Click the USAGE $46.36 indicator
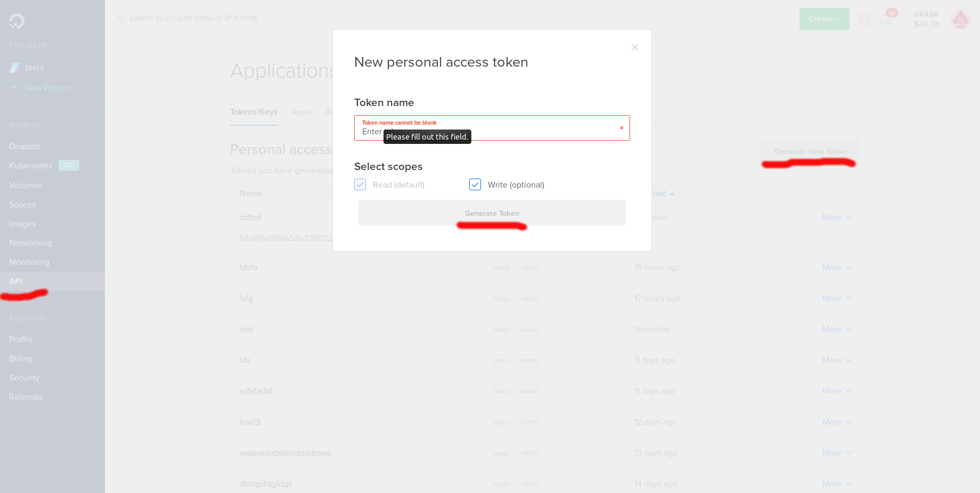 pyautogui.click(x=927, y=19)
